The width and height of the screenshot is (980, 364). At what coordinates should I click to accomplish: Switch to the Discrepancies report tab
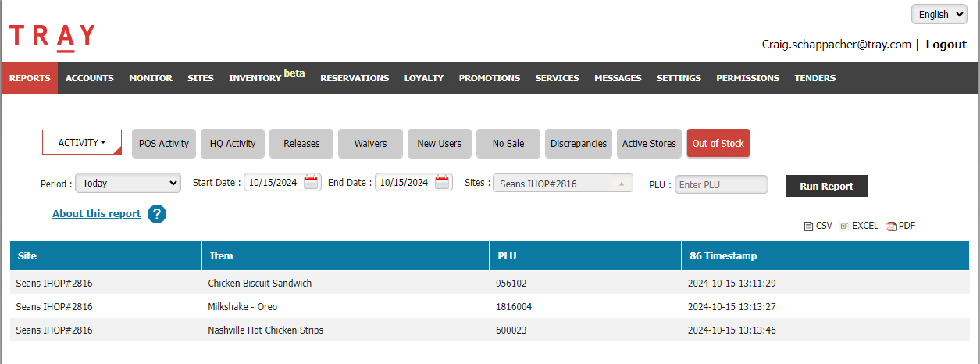coord(578,144)
